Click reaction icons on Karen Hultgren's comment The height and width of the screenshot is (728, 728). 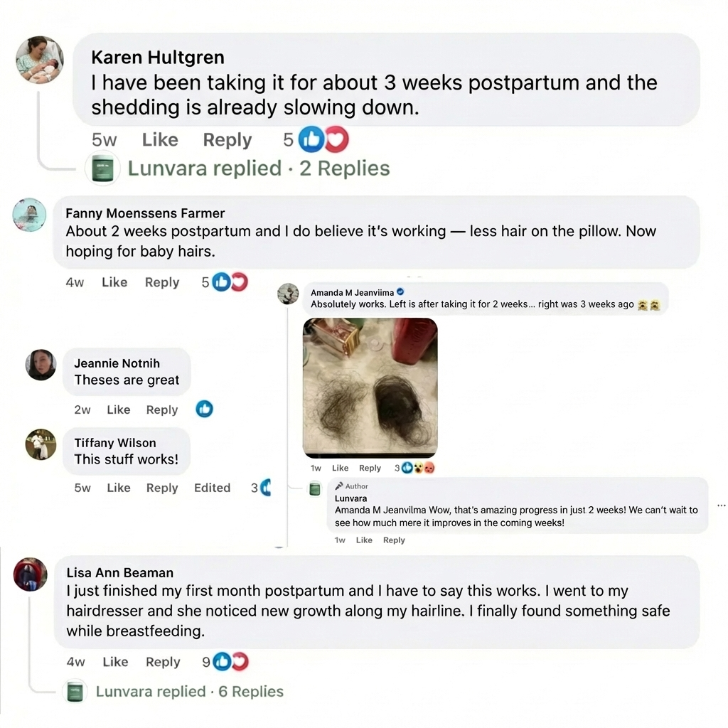coord(323,139)
